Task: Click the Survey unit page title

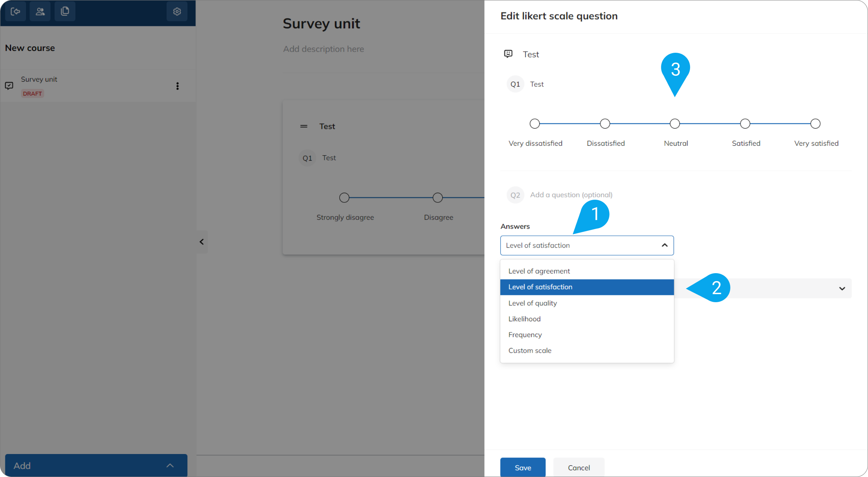Action: point(321,23)
